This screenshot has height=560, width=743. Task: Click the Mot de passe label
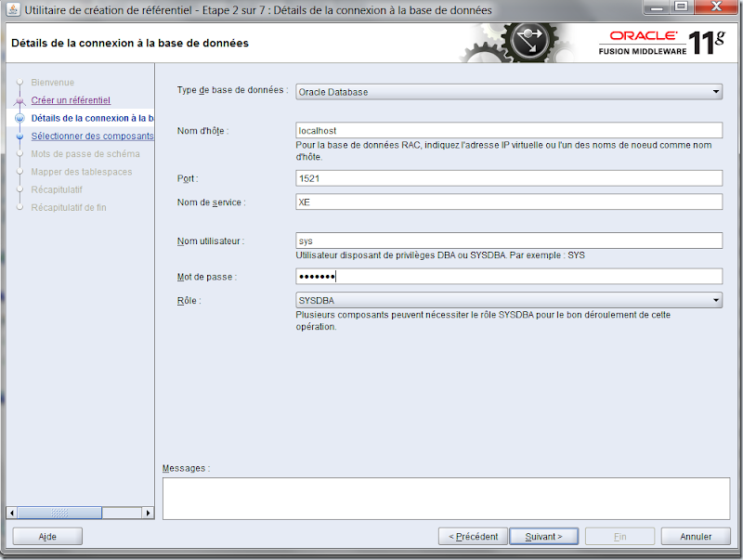click(x=207, y=277)
